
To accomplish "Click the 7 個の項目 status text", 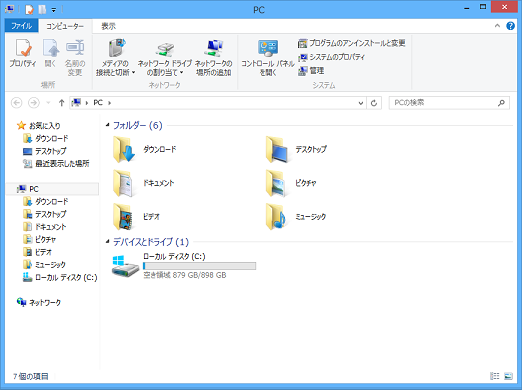I will pos(30,376).
